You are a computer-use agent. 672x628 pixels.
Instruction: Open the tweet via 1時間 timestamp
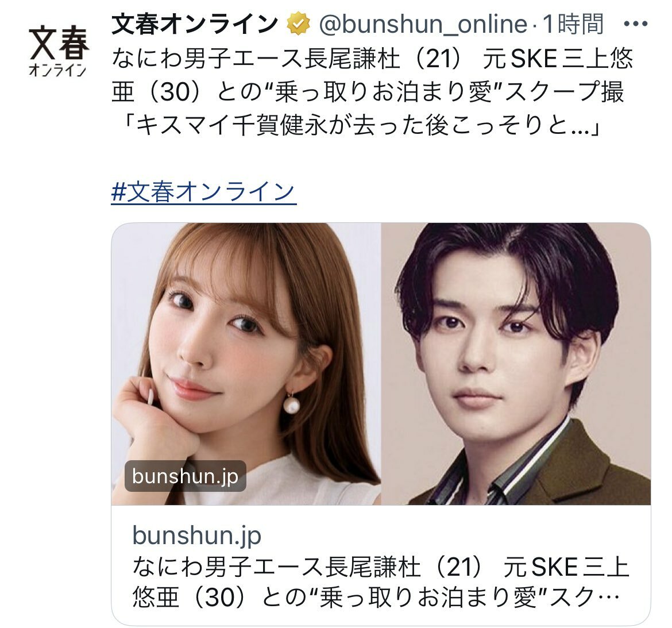point(574,24)
